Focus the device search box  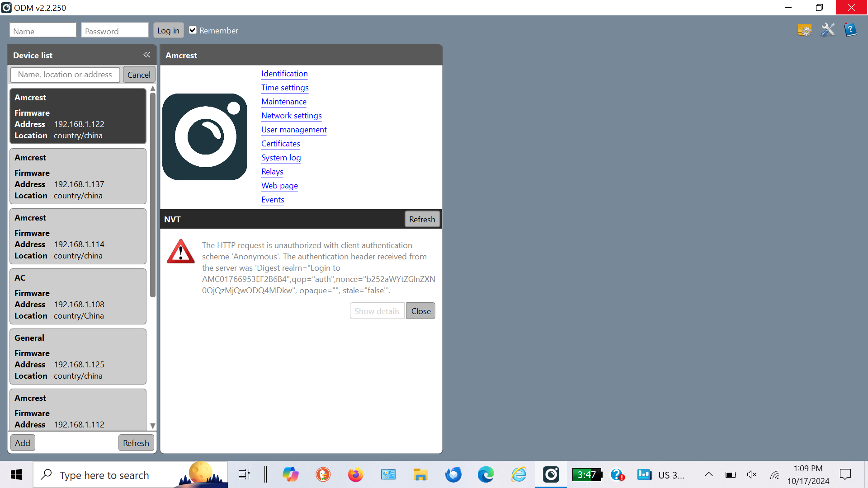(66, 75)
